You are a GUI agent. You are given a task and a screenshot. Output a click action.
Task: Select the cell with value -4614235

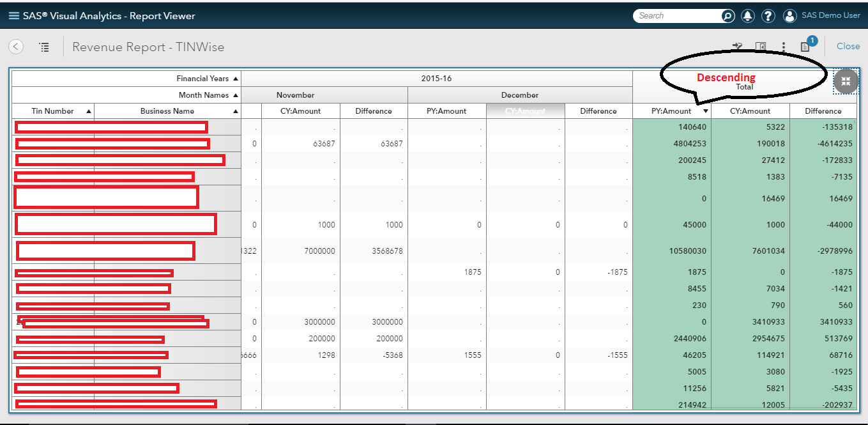824,144
